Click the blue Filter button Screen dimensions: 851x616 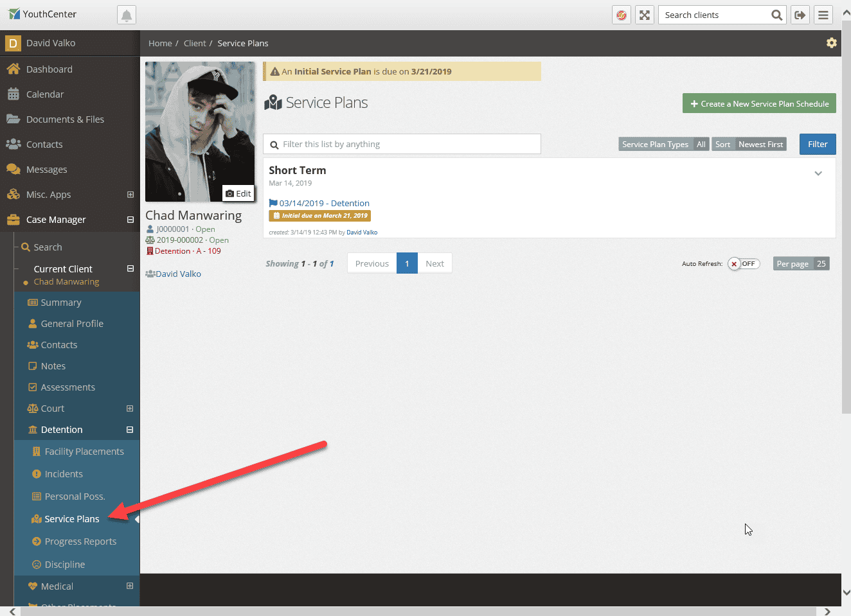point(818,144)
